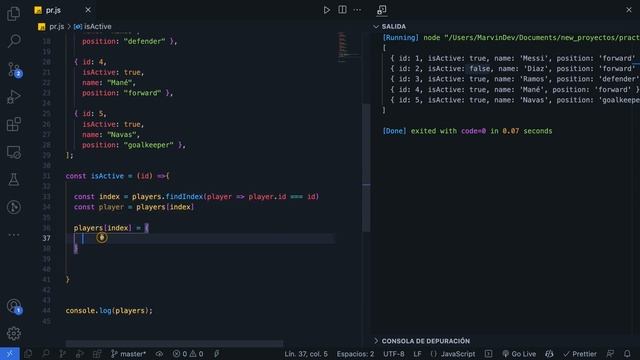This screenshot has width=640, height=360.
Task: Open the Manage gear settings menu
Action: tap(13, 333)
